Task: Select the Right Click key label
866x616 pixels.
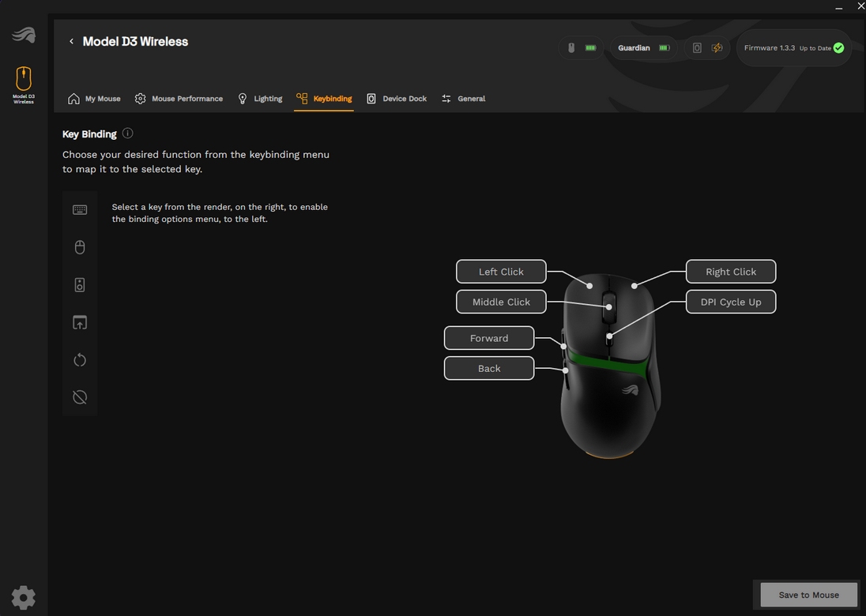Action: coord(731,272)
